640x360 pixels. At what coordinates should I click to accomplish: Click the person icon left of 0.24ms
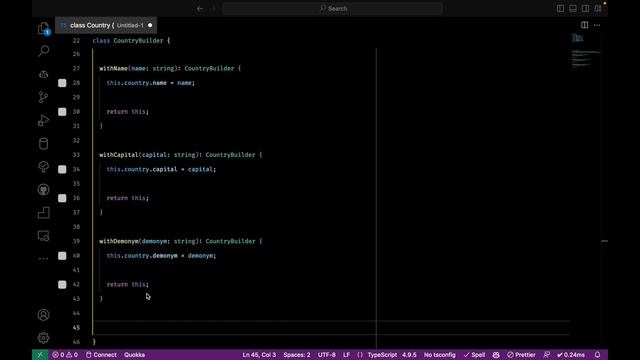[547, 355]
